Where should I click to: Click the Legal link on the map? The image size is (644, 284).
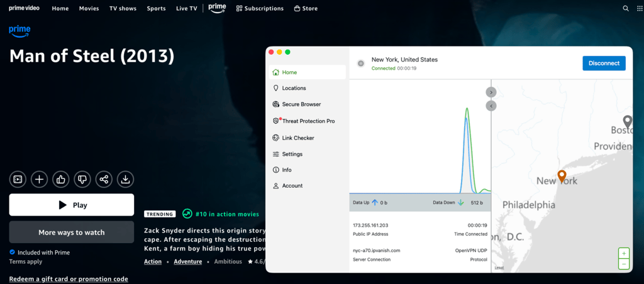[499, 268]
